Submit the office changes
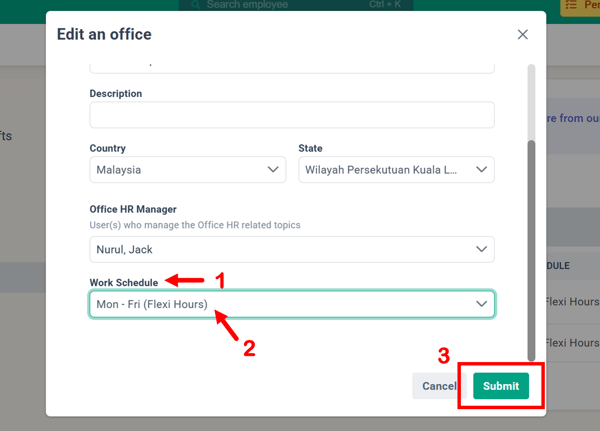This screenshot has width=600, height=431. click(501, 386)
